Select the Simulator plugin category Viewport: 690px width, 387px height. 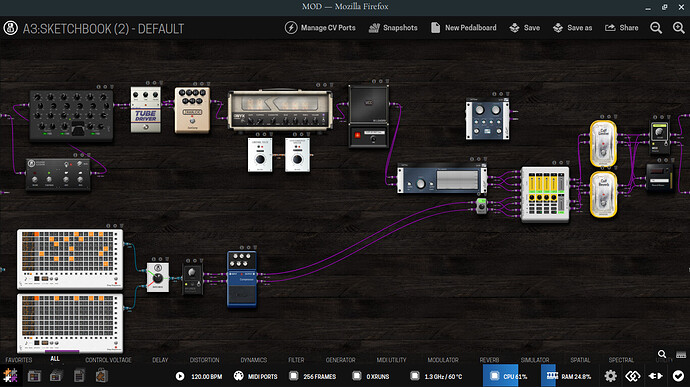(535, 360)
